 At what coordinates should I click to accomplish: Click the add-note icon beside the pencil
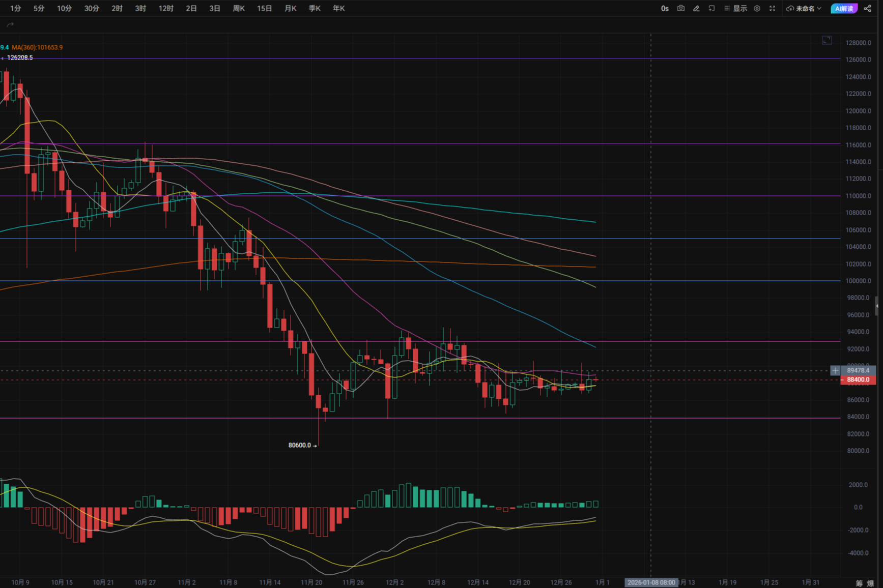711,9
